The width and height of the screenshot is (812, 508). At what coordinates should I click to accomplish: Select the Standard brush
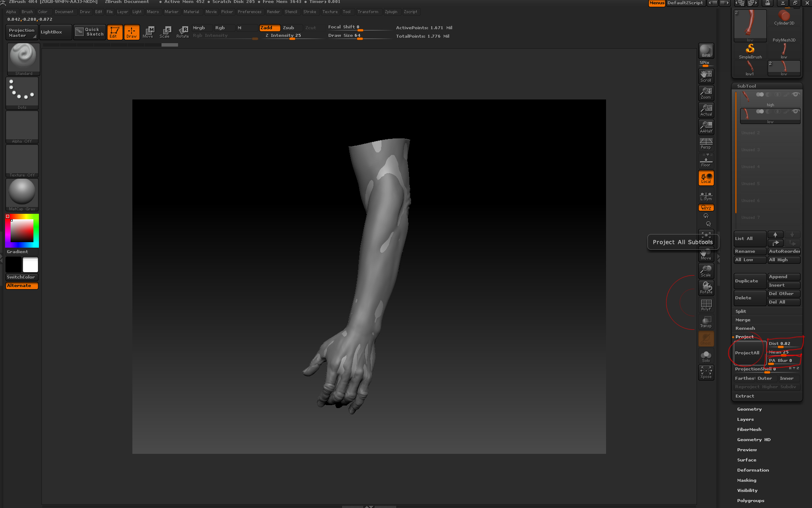pos(23,58)
